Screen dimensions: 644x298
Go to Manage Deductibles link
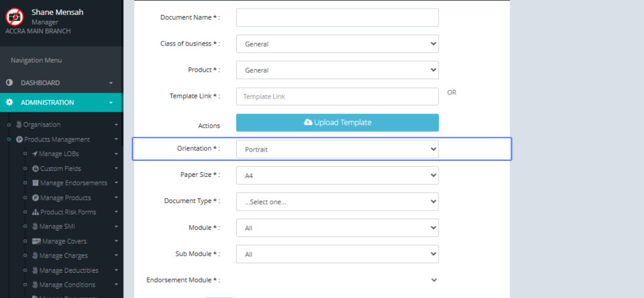pyautogui.click(x=69, y=271)
